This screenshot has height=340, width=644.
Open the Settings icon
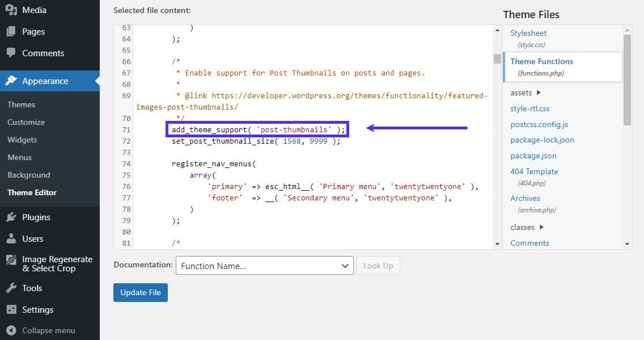[11, 309]
